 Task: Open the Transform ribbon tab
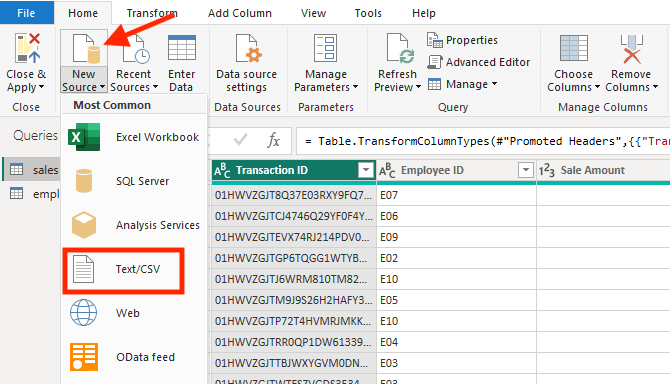tap(152, 13)
